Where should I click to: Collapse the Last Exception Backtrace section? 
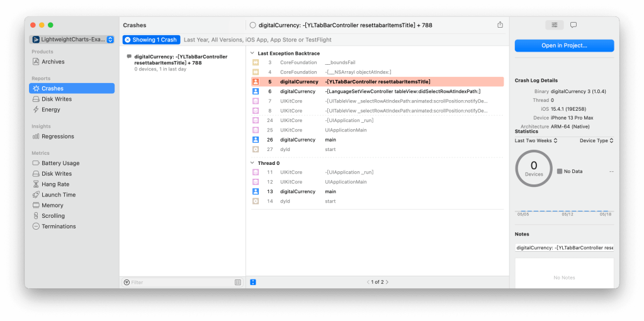[x=252, y=53]
